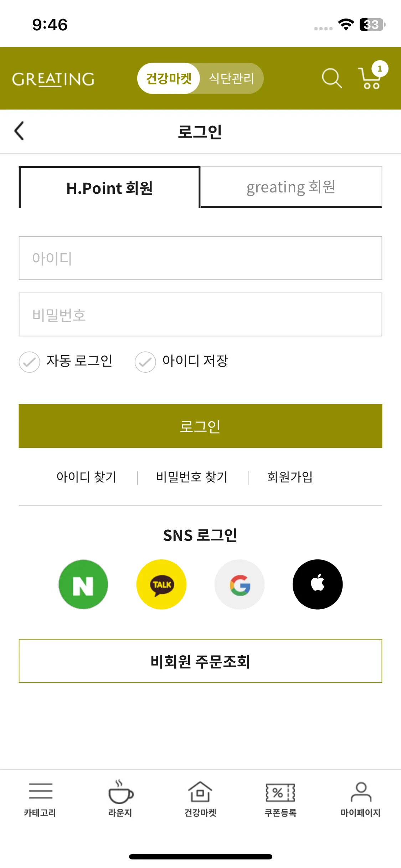Select the H.Point 회원 tab
The image size is (401, 868).
click(109, 188)
